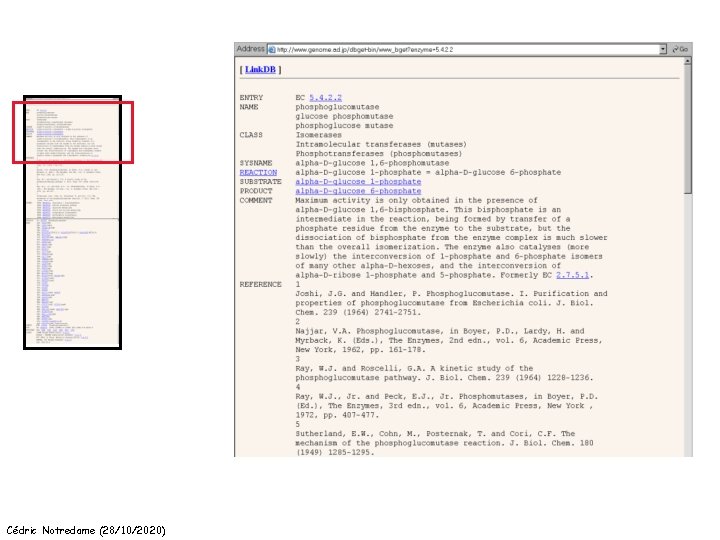Click 'alpha-D-glucose 1,6-phosphomutase' sysname text

pos(372,163)
